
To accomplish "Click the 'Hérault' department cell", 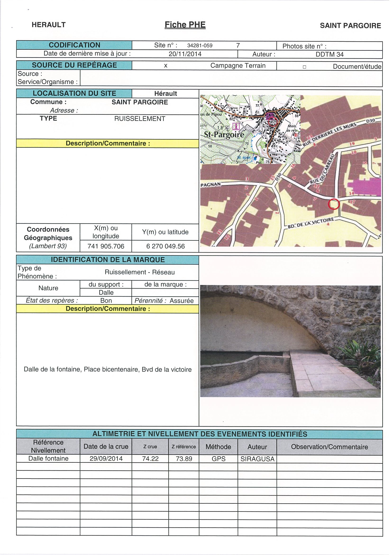I will tap(165, 93).
